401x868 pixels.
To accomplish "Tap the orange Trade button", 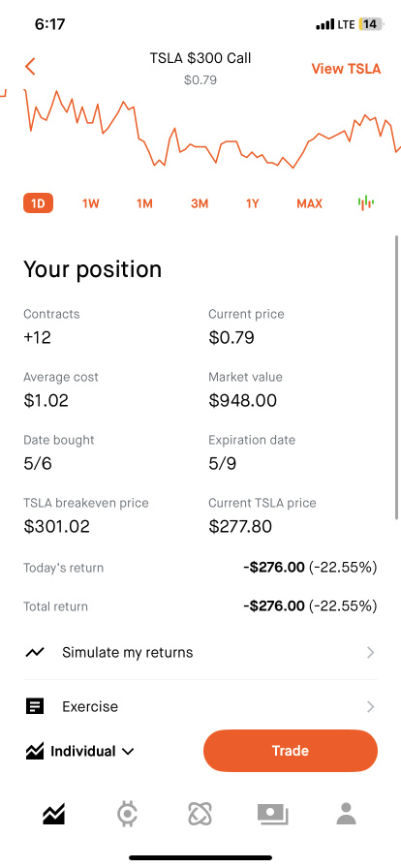I will pyautogui.click(x=291, y=751).
